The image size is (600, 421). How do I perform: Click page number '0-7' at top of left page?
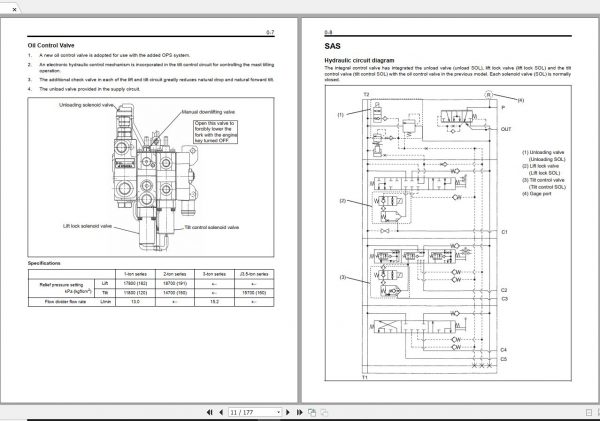coord(270,33)
